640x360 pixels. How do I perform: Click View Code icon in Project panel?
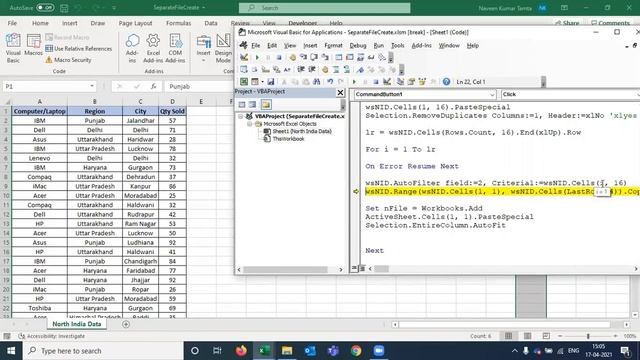pos(242,104)
